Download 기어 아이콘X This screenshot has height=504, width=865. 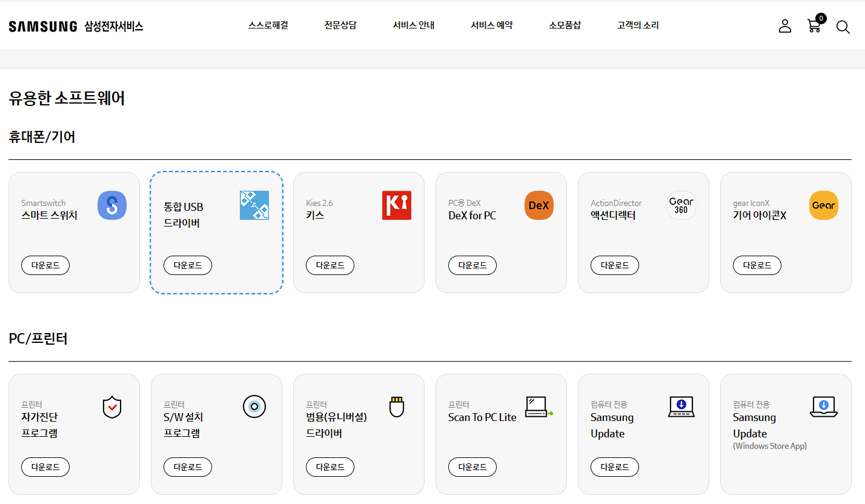coord(757,265)
